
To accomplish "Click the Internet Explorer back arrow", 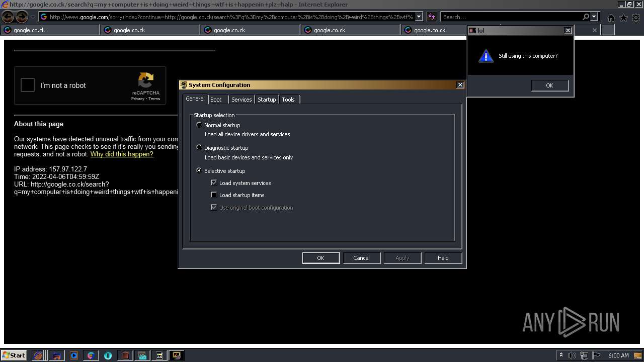I will (8, 17).
